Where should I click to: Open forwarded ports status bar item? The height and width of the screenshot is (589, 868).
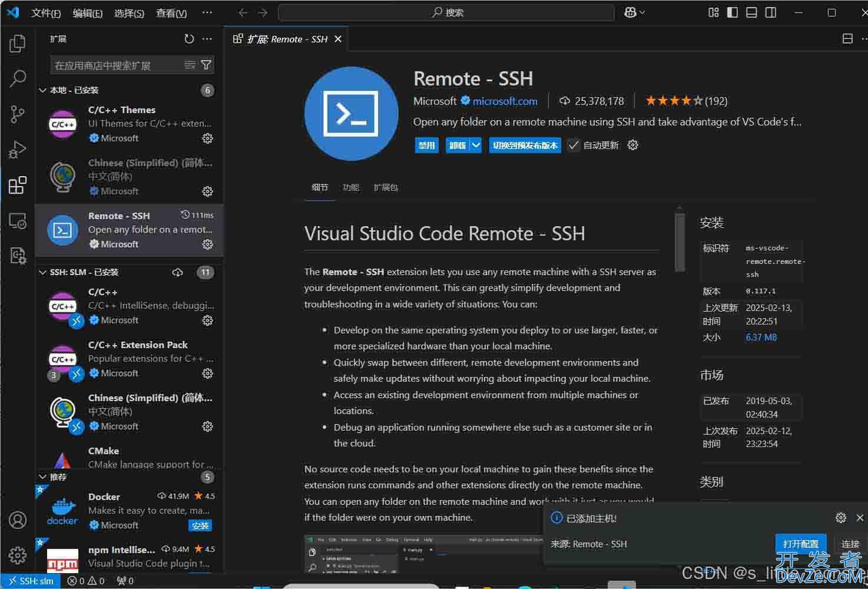click(x=125, y=581)
